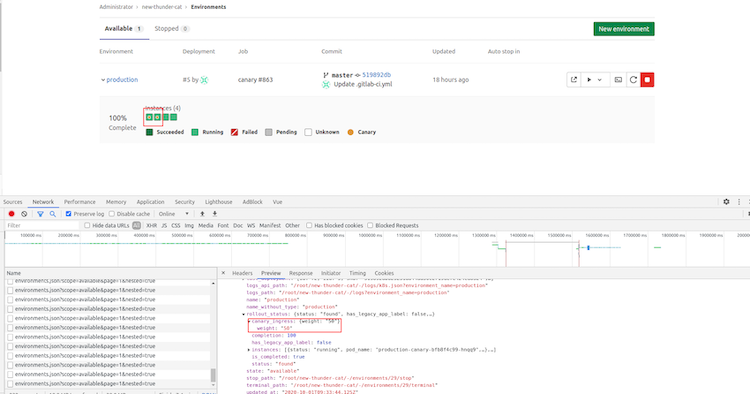Clear the network log with the clear icon

pos(24,214)
